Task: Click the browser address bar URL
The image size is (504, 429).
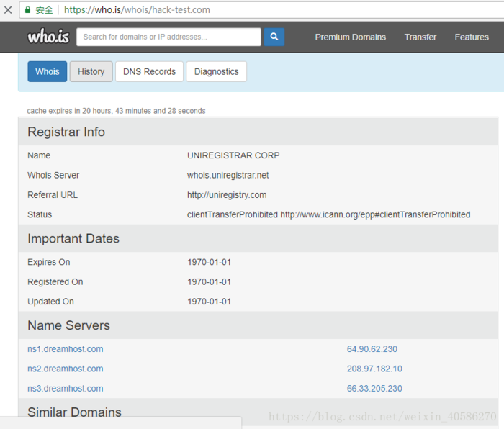Action: click(137, 10)
